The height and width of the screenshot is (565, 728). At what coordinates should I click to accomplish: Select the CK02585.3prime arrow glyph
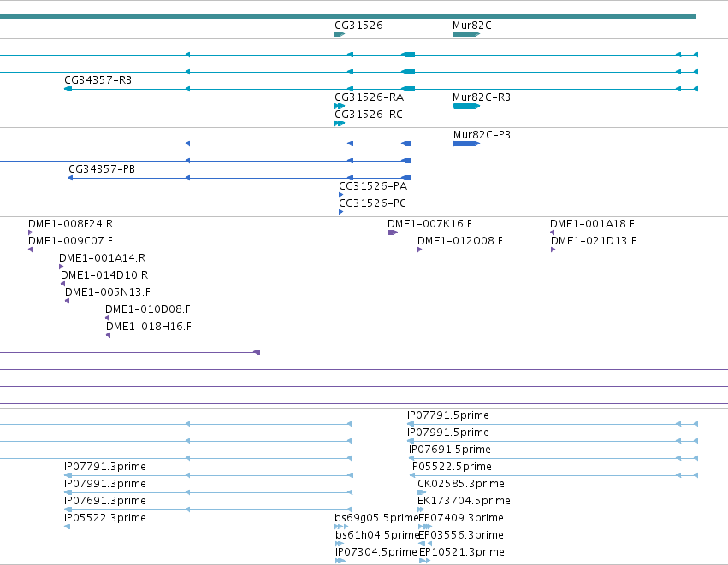coord(422,492)
